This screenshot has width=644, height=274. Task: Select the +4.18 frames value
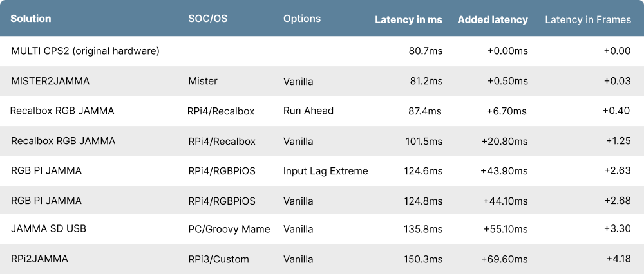point(618,259)
